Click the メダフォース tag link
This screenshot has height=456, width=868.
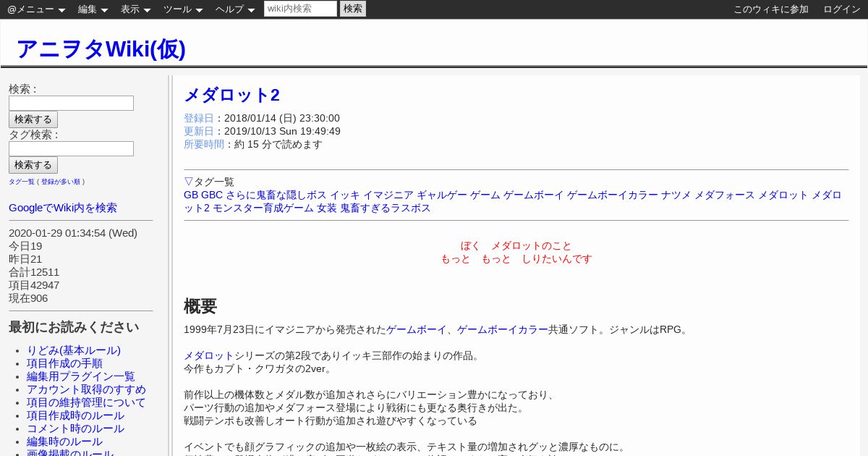(725, 195)
